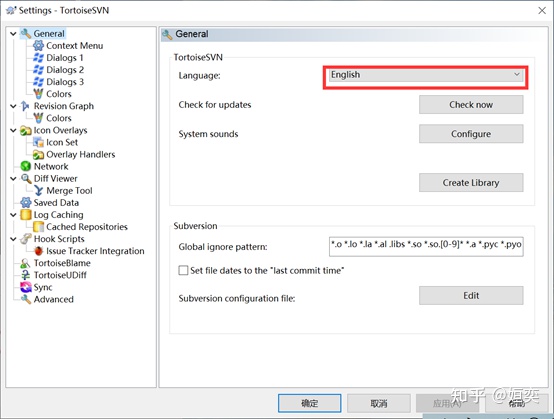
Task: Click the Context Menu gear icon
Action: [x=38, y=46]
